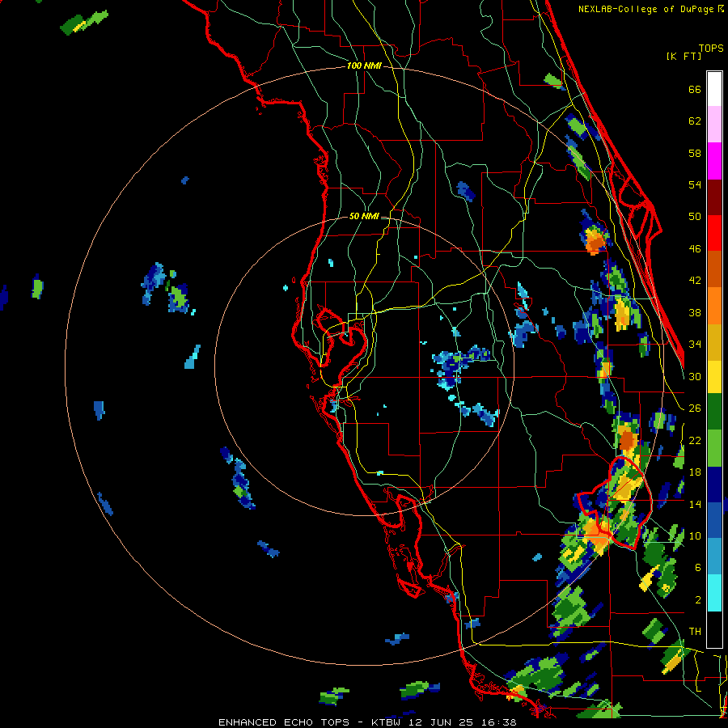The image size is (728, 728).
Task: Click the 'NEXLAB-College of DuPage' credit text
Action: click(647, 9)
